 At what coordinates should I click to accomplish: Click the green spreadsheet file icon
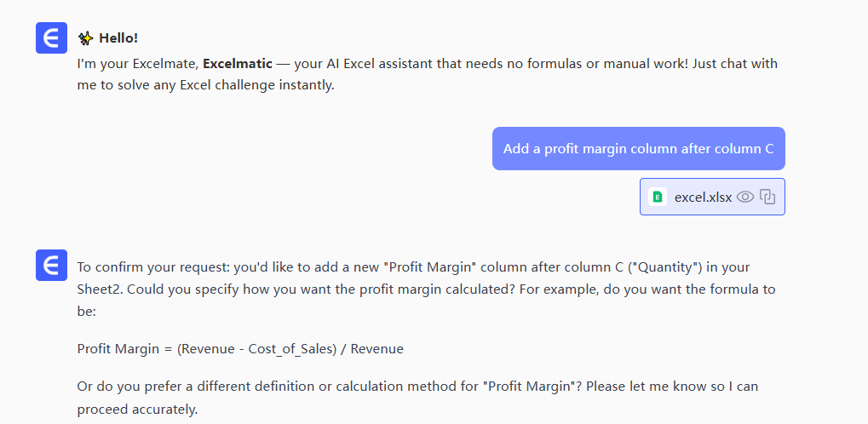click(x=657, y=197)
